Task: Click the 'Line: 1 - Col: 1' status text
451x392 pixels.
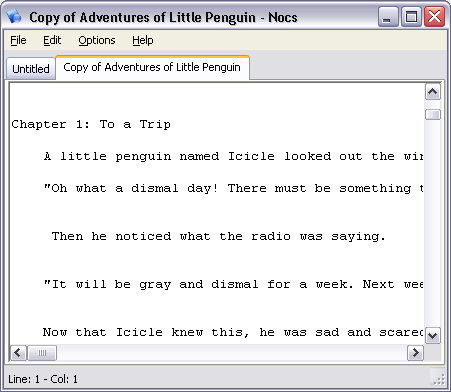Action: (43, 379)
